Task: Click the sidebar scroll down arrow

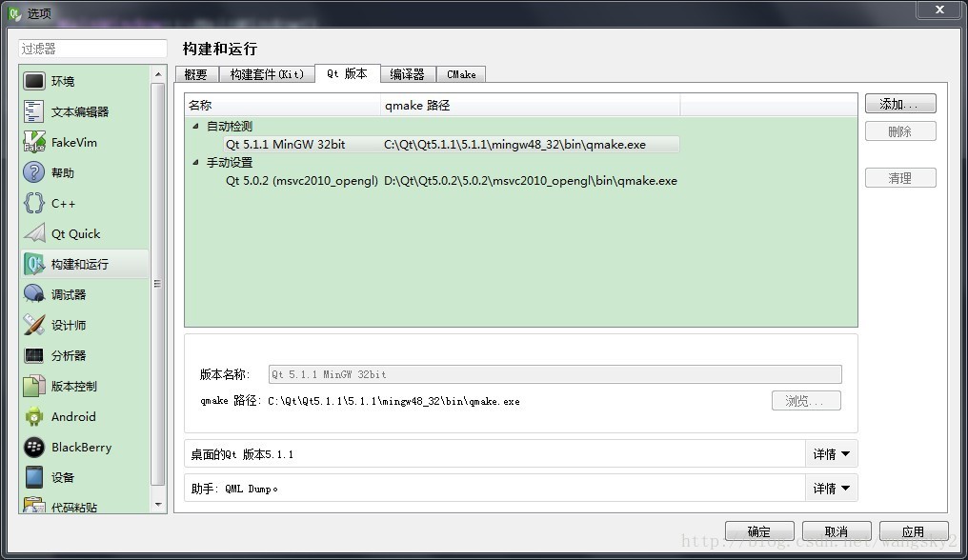Action: tap(158, 505)
